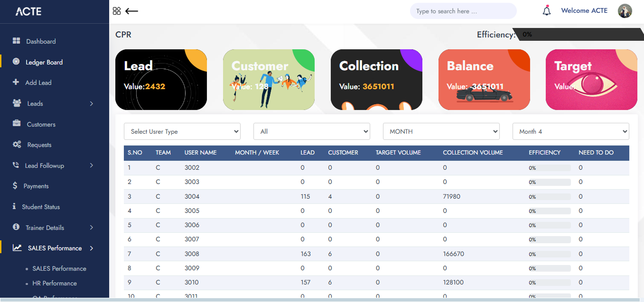Click the Add Lead plus icon
The width and height of the screenshot is (644, 302).
pos(16,82)
